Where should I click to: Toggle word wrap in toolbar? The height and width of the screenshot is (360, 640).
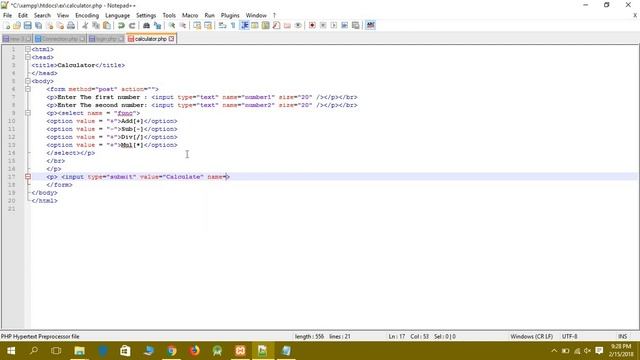coord(222,25)
